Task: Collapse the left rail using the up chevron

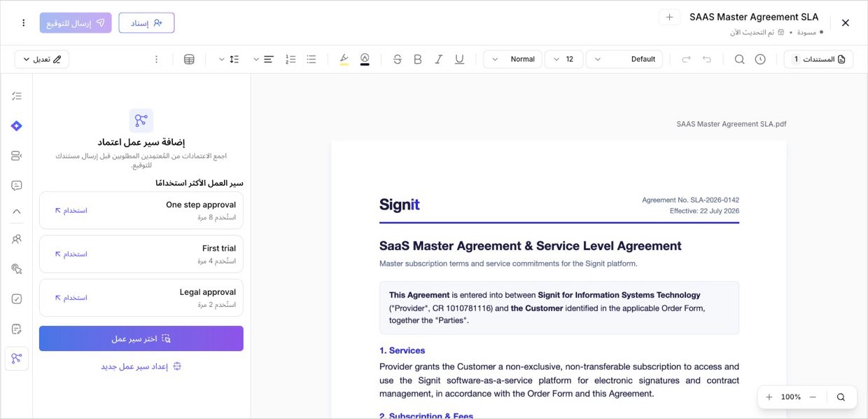Action: coord(17,211)
